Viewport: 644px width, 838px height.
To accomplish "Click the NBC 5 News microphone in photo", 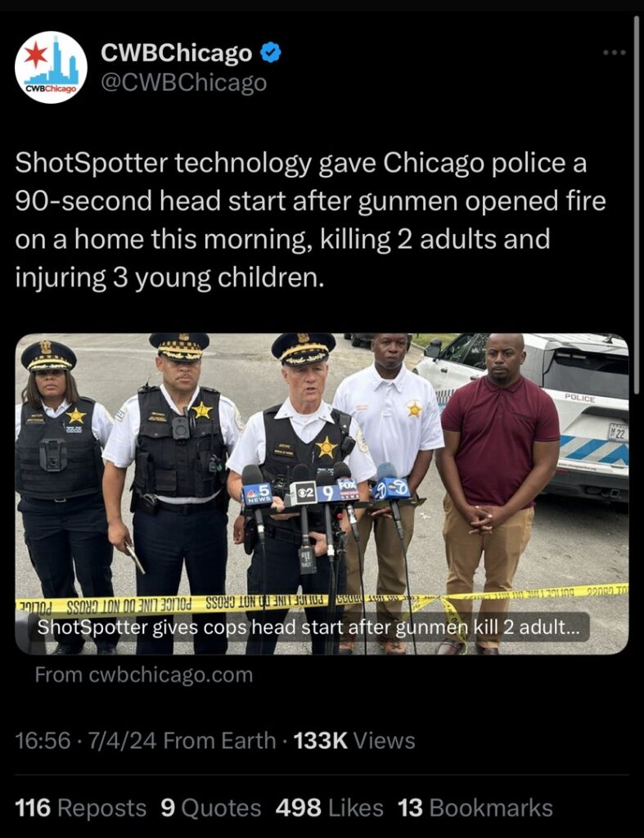I will click(257, 494).
